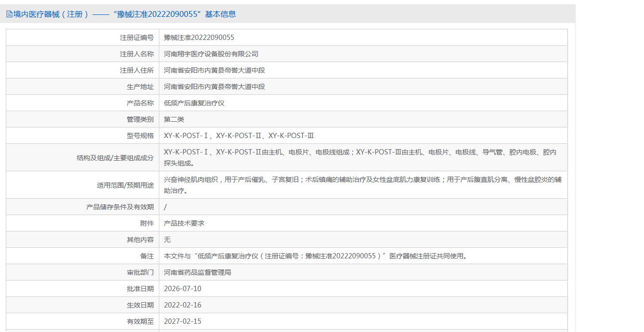The width and height of the screenshot is (644, 332).
Task: Select registration number 豫械注准20222090055 in the first row
Action: (x=199, y=38)
